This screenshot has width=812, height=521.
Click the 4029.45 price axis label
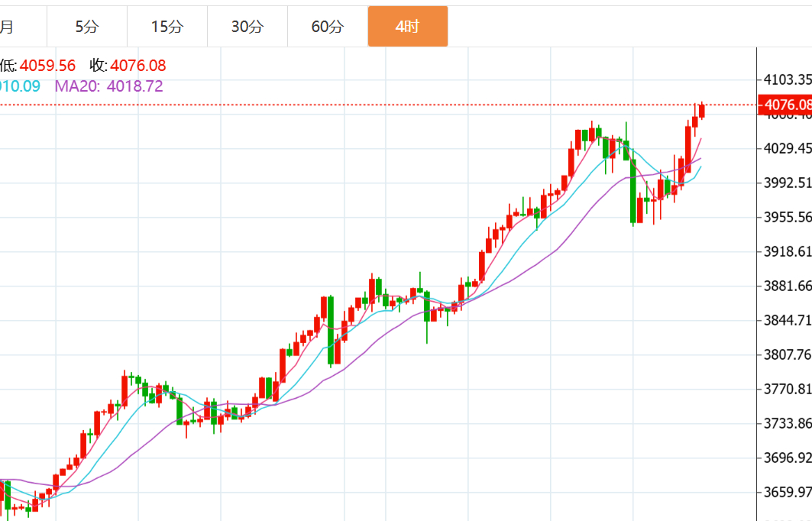click(x=787, y=148)
